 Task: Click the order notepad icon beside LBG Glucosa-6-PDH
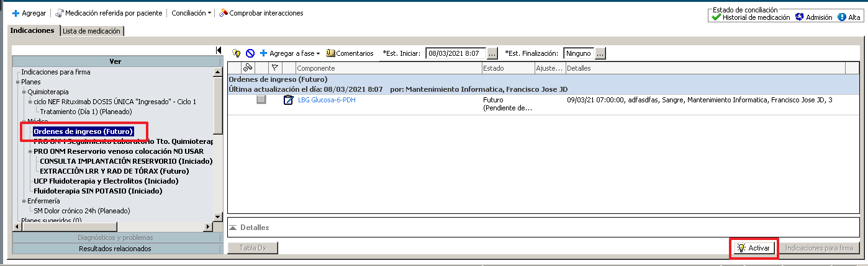(x=288, y=100)
